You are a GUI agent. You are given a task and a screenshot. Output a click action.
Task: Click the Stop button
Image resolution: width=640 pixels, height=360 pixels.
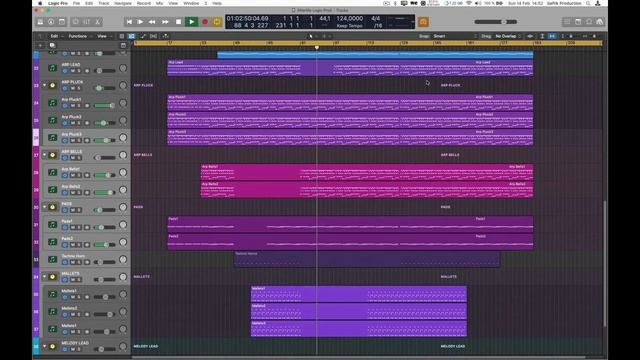[178, 22]
